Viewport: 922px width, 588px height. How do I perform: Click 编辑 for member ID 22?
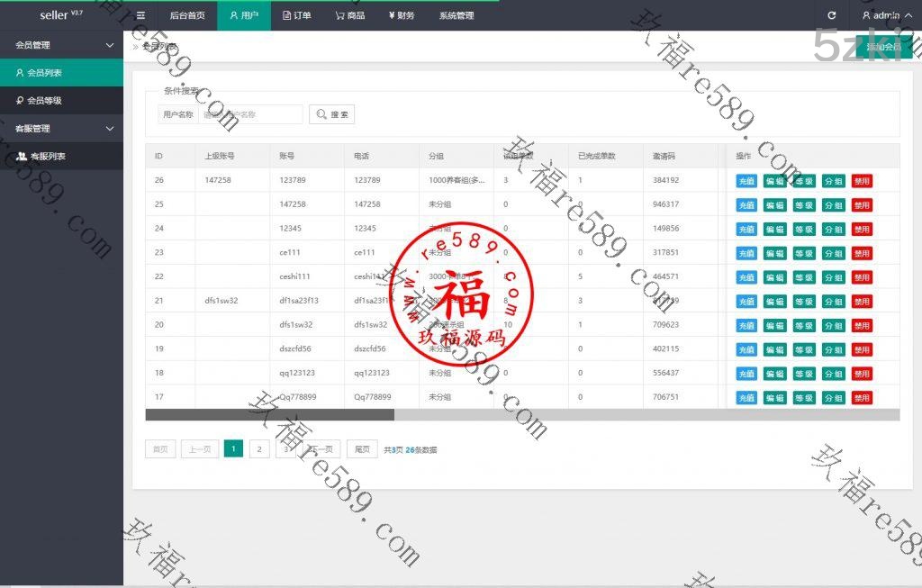coord(774,277)
